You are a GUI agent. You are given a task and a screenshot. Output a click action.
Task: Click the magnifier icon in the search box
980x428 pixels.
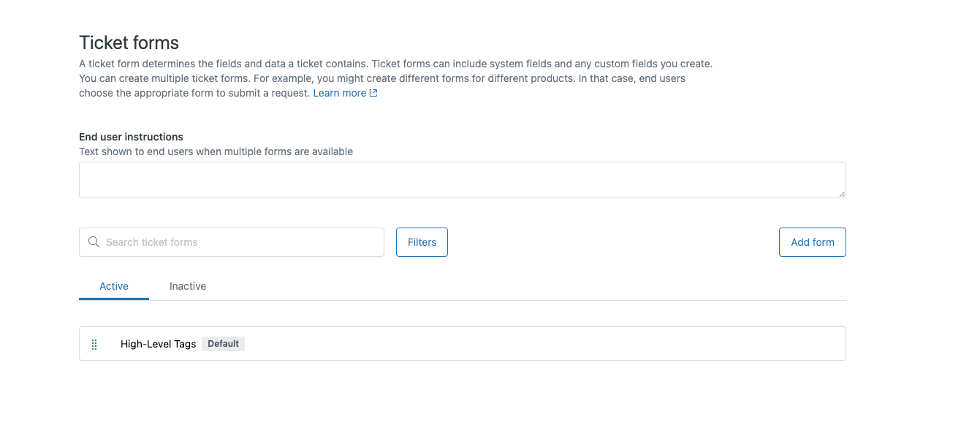tap(94, 242)
